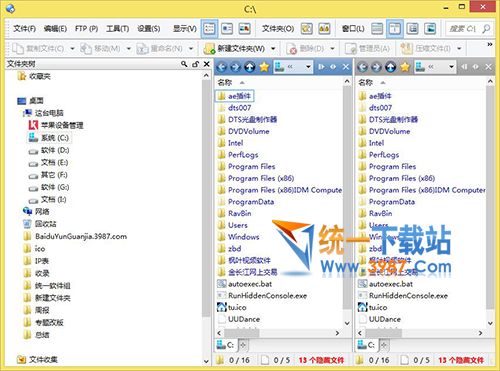The width and height of the screenshot is (500, 371).
Task: Select vertical dual-pane layout icon after 窗口(L)
Action: [395, 29]
